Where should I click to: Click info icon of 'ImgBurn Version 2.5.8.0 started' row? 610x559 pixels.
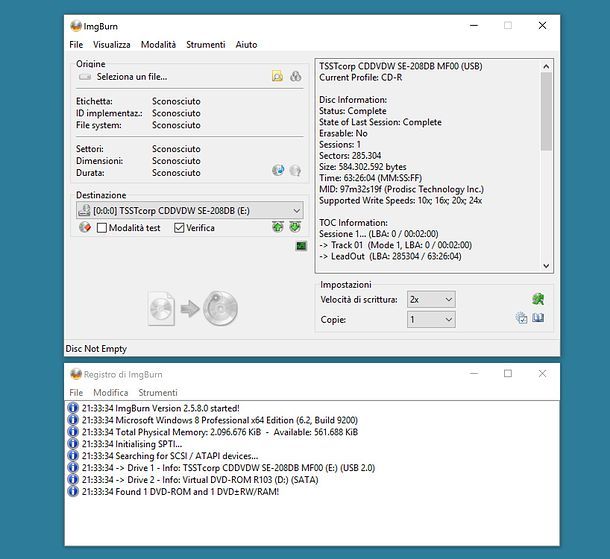73,408
